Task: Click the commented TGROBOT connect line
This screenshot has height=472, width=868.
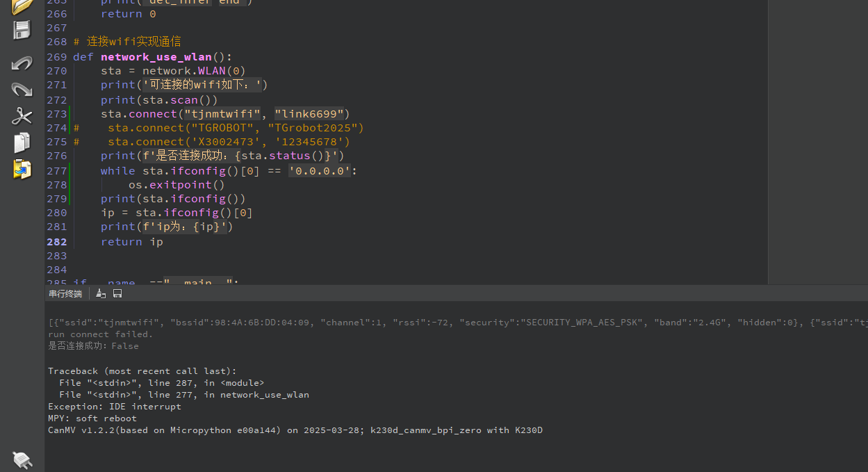Action: point(235,128)
